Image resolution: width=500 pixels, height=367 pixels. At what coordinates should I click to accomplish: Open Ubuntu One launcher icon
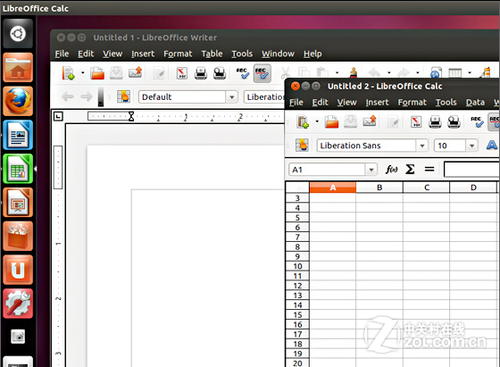click(18, 270)
